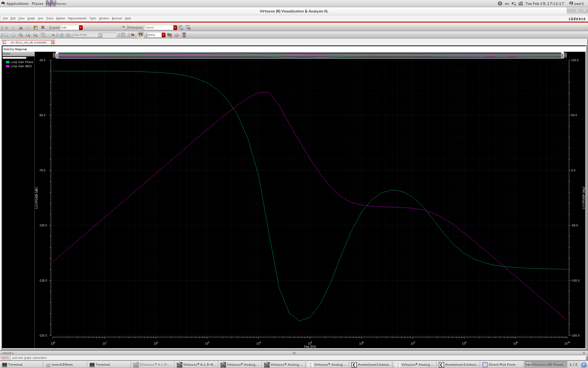This screenshot has height=368, width=588.
Task: Click the network icon in system tray
Action: tap(521, 3)
